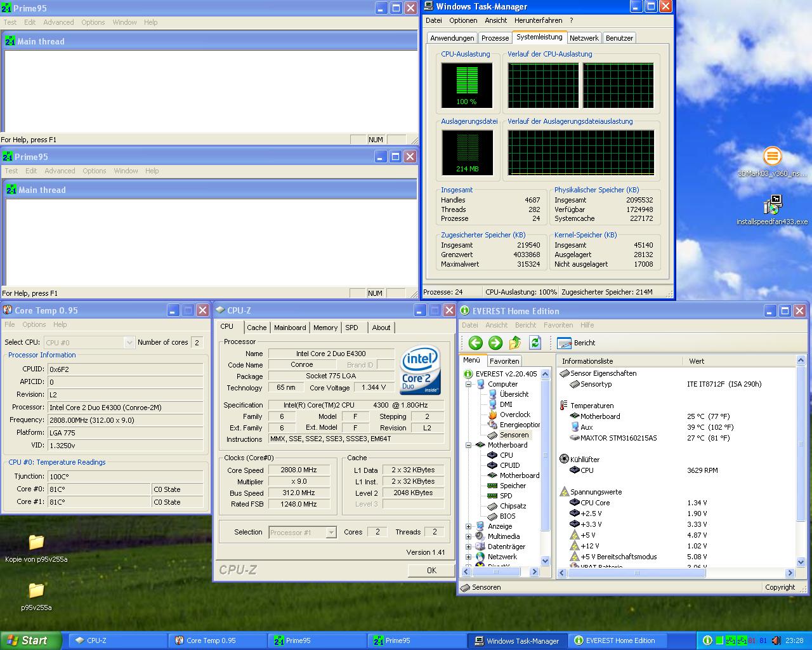
Task: Refresh the EVEREST sensor page
Action: pos(535,343)
